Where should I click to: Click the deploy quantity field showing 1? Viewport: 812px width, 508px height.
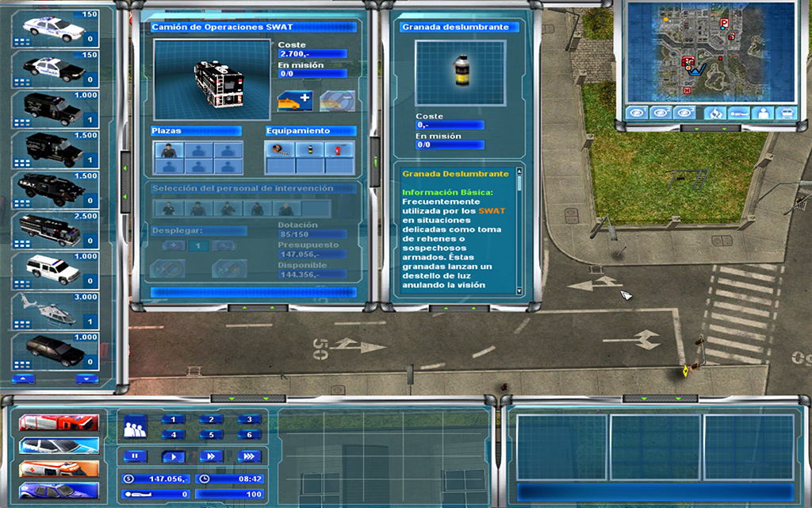[198, 246]
